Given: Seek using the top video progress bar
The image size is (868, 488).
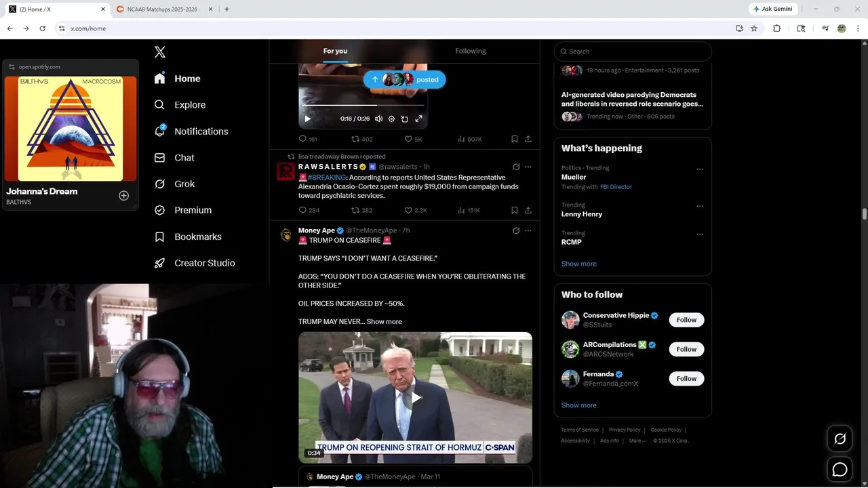Looking at the screenshot, I should (363, 105).
